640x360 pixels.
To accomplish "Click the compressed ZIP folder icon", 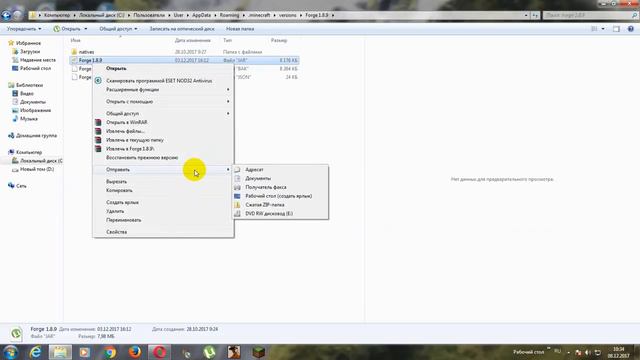I will tap(238, 205).
